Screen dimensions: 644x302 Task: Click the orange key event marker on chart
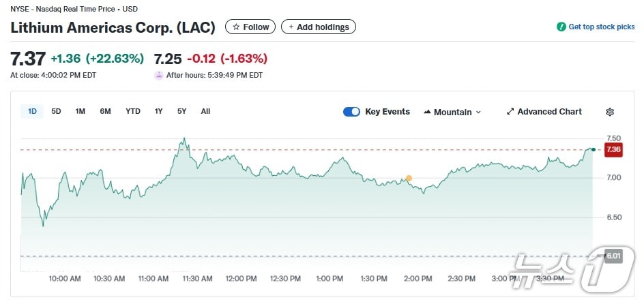click(x=409, y=179)
